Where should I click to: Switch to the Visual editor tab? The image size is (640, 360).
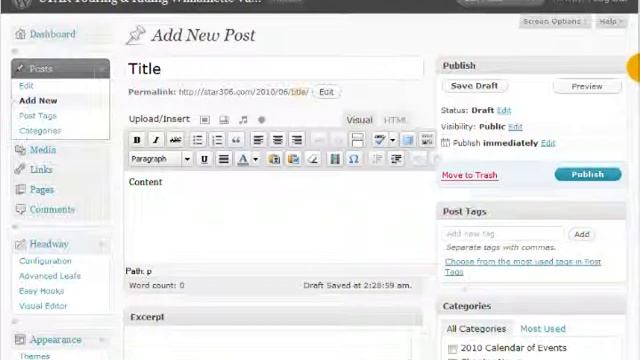click(359, 120)
